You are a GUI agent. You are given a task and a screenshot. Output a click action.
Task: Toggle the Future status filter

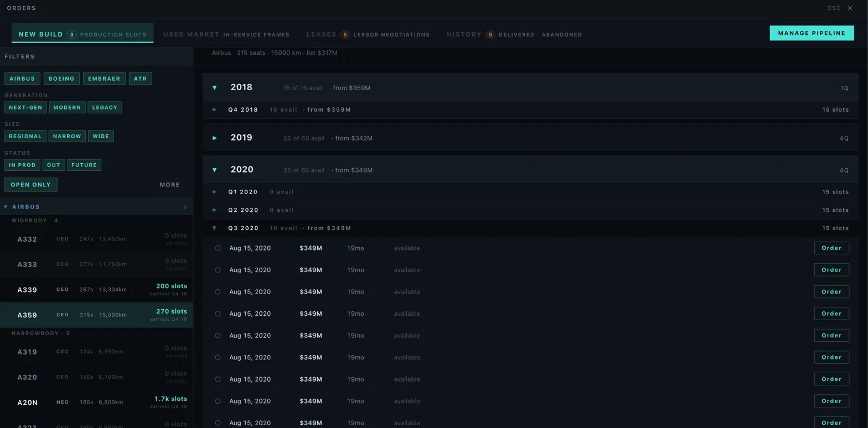click(84, 165)
